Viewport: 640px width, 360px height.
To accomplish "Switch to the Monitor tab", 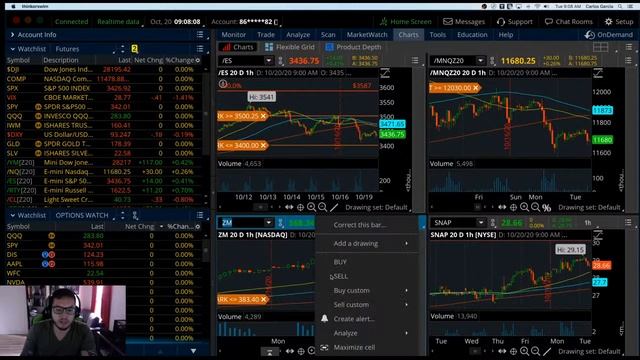I will point(233,35).
